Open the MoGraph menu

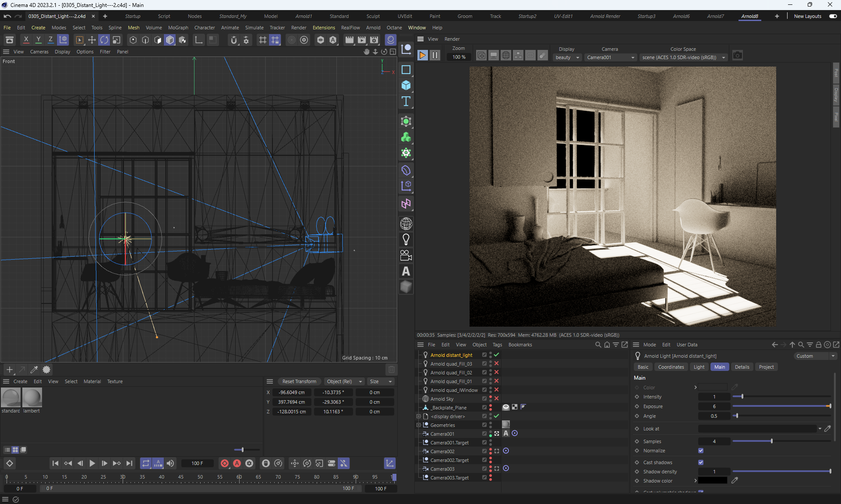pyautogui.click(x=178, y=28)
